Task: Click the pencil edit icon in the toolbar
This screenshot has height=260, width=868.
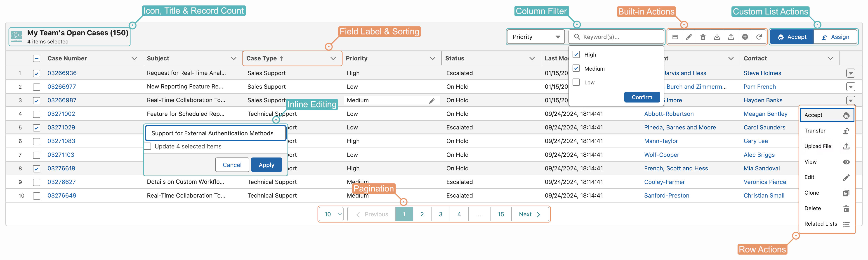Action: (x=689, y=37)
